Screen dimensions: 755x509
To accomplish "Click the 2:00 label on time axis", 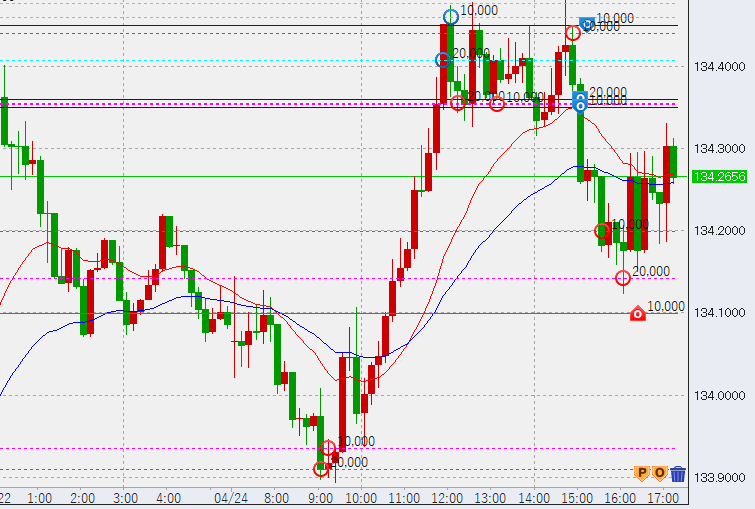I will point(82,496).
